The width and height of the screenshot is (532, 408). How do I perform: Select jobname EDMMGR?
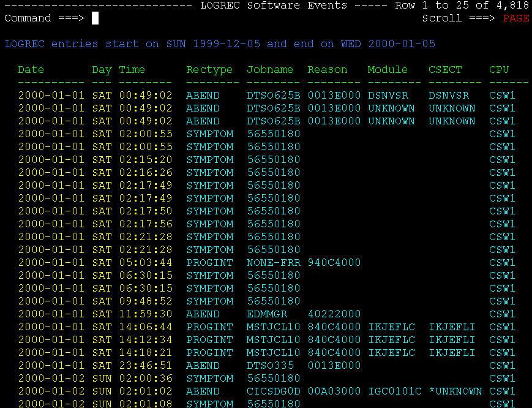click(x=267, y=314)
